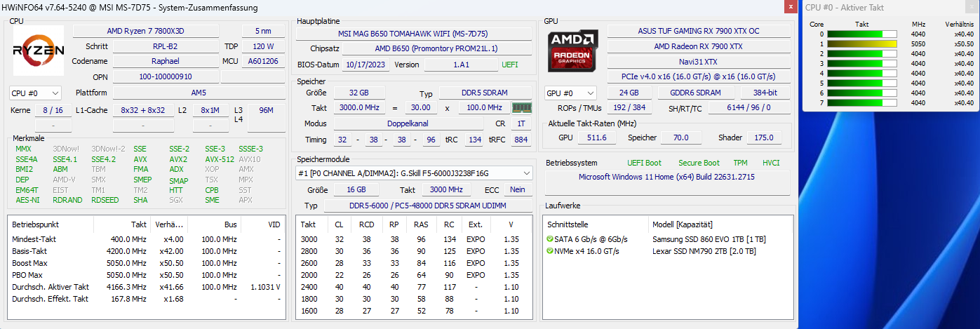Click the VID column header
980x329 pixels.
point(263,224)
